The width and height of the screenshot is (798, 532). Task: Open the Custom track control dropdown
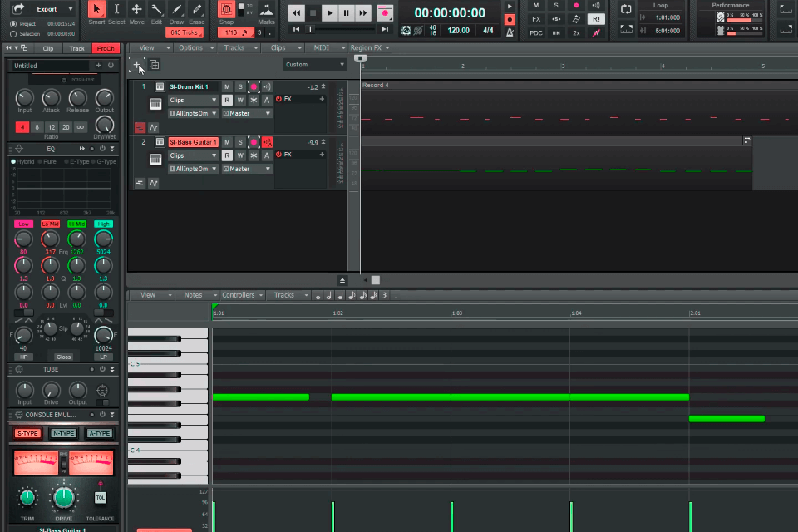314,65
